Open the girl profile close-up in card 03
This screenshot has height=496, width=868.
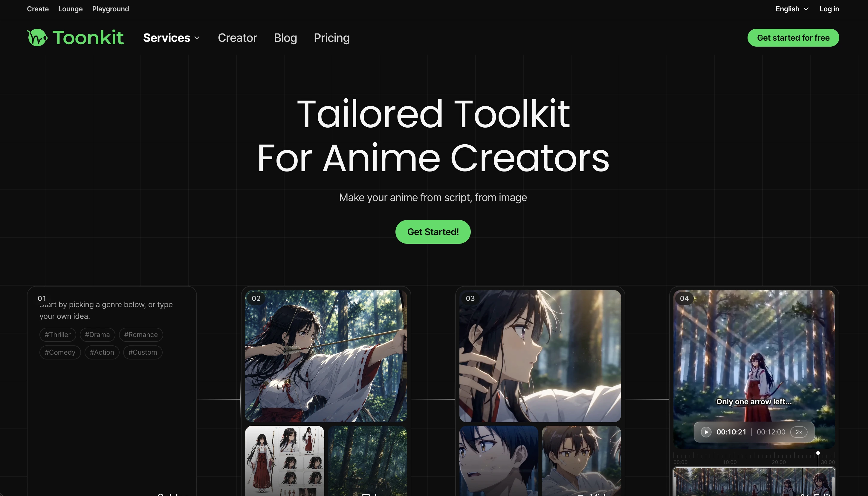point(540,356)
